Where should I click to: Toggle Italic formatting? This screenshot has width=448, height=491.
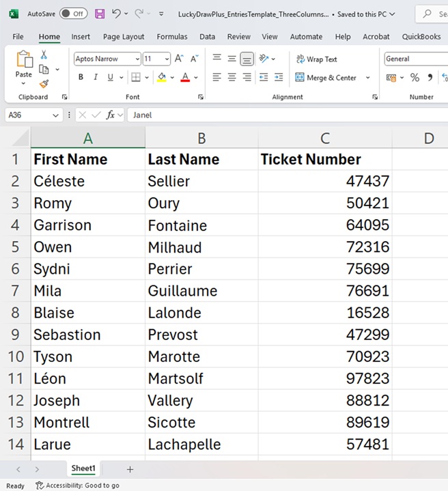tap(96, 78)
